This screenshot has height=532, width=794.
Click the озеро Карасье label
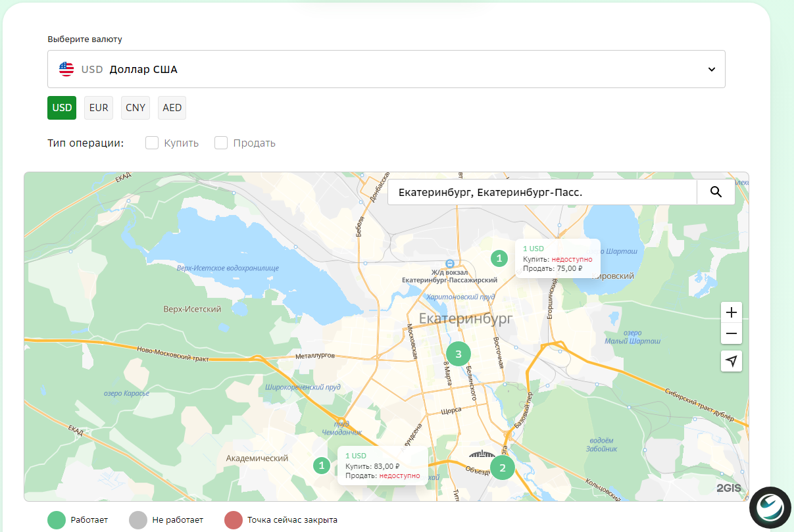127,393
